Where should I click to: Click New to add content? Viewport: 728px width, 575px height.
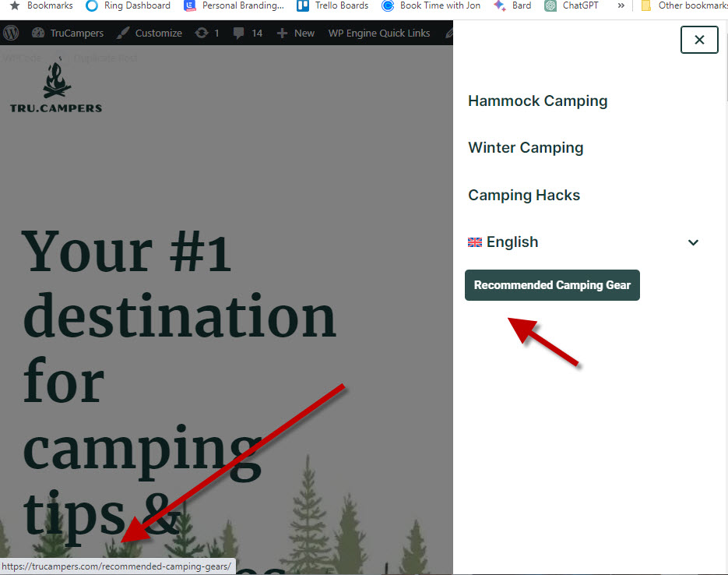(x=296, y=33)
